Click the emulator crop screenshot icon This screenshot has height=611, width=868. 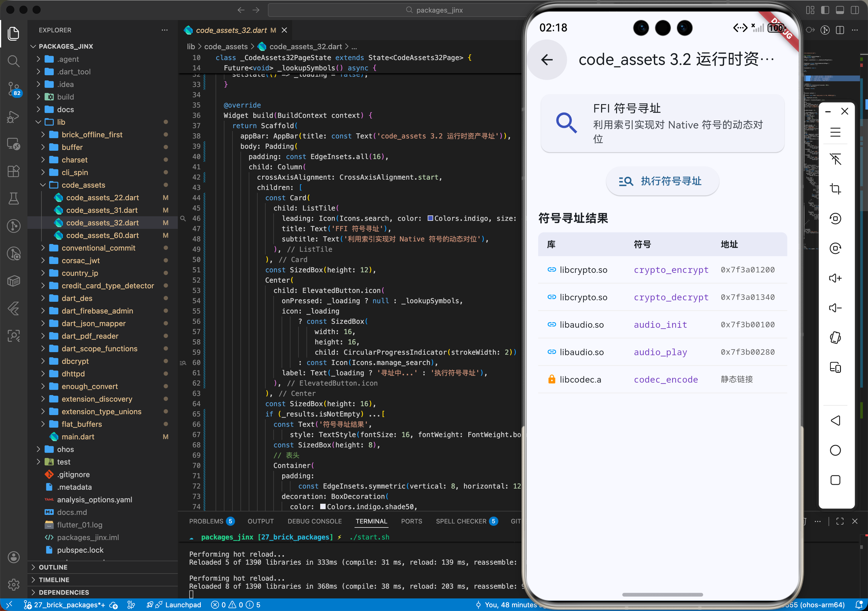pyautogui.click(x=835, y=189)
